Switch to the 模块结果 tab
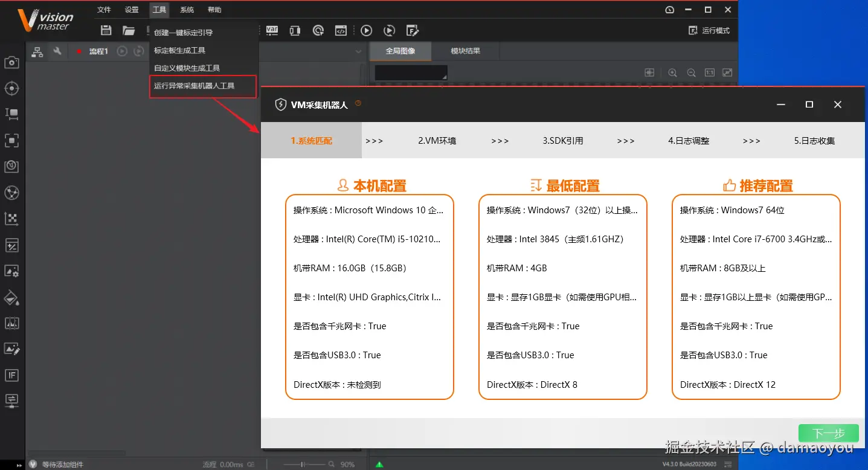 tap(466, 51)
